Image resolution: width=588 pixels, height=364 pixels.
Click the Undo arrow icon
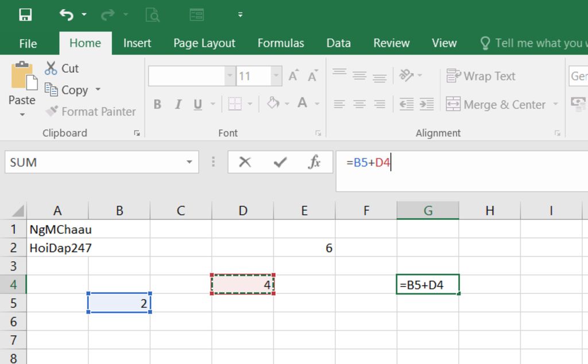pyautogui.click(x=67, y=15)
